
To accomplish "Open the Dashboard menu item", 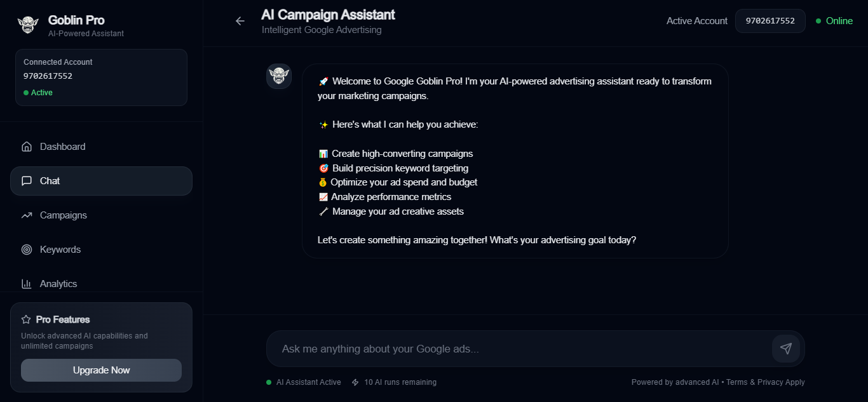I will pyautogui.click(x=62, y=147).
